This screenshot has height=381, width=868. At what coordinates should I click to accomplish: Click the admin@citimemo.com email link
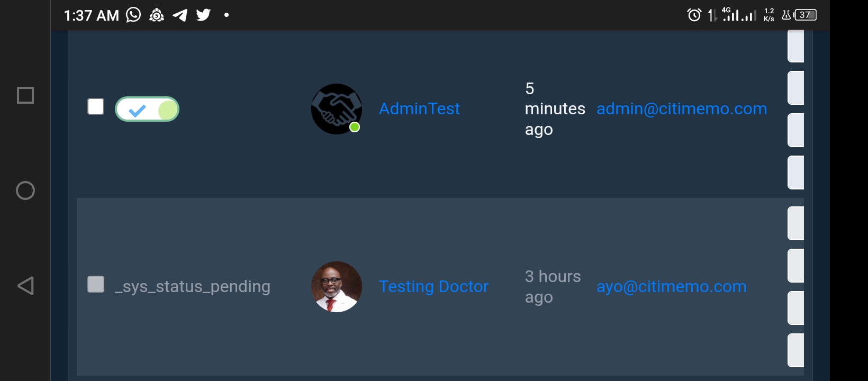click(x=682, y=109)
